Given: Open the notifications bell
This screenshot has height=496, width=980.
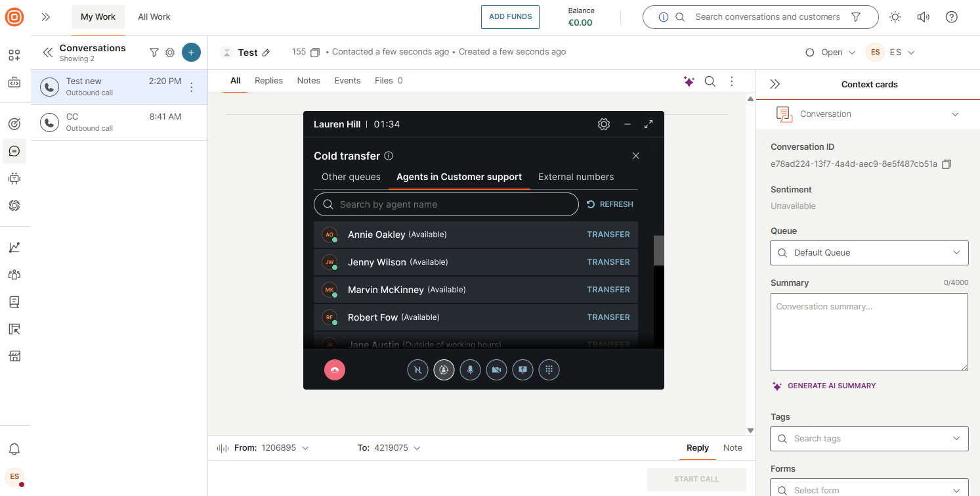Looking at the screenshot, I should pyautogui.click(x=14, y=449).
